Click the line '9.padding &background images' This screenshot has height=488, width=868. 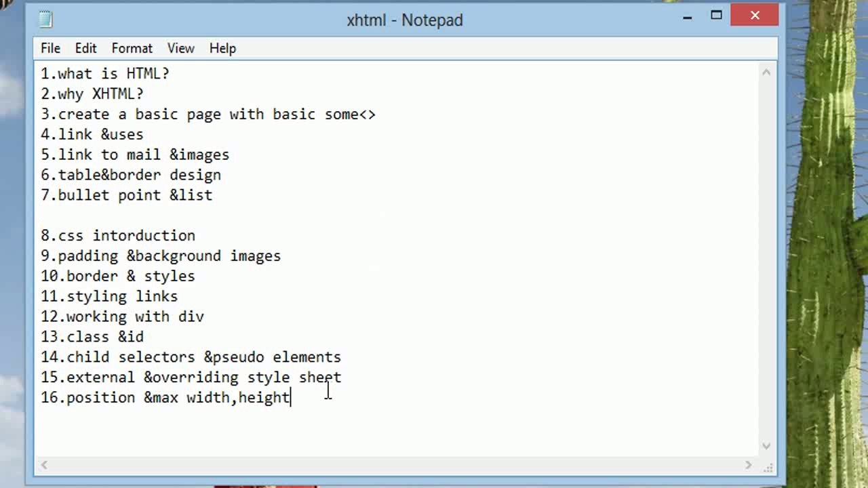pyautogui.click(x=161, y=256)
